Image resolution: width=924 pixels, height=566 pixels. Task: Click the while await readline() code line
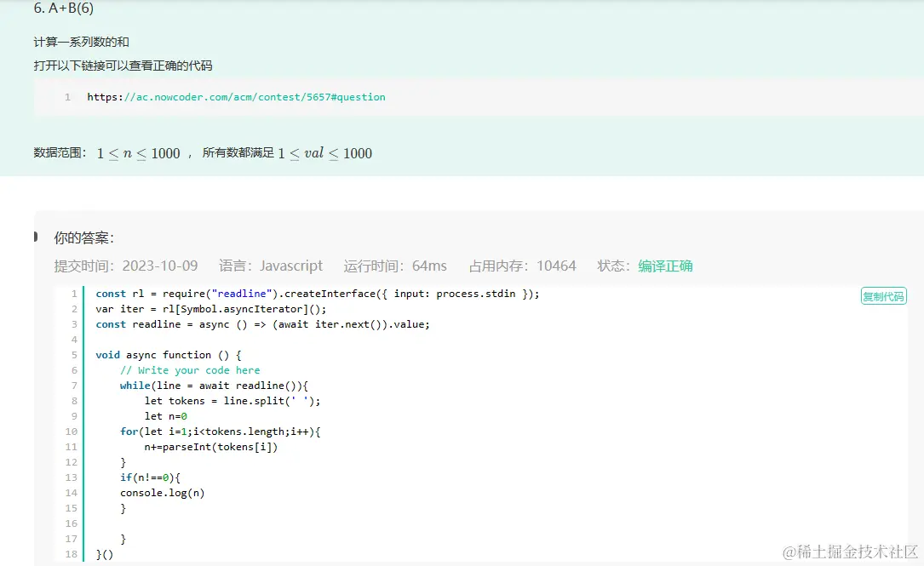click(214, 386)
